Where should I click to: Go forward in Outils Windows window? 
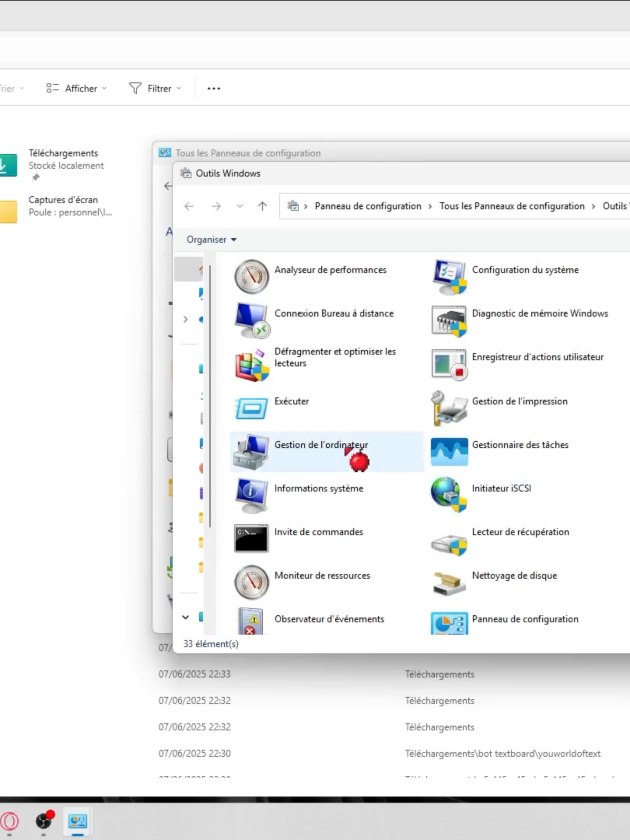[x=216, y=206]
